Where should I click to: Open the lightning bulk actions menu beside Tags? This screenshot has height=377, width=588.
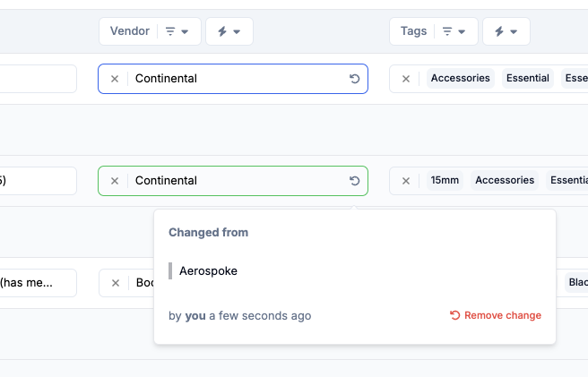tap(506, 31)
